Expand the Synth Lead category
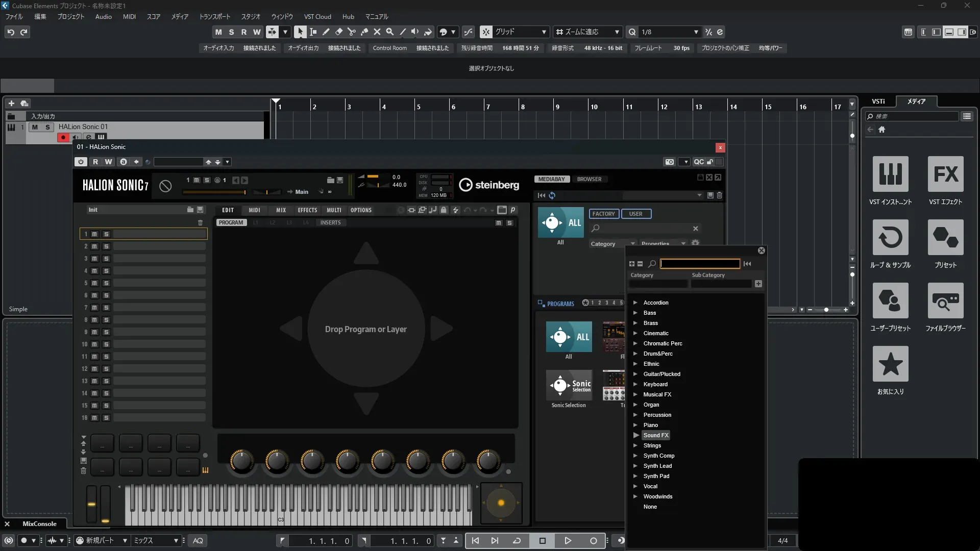Screen dimensions: 980x551 coord(635,466)
